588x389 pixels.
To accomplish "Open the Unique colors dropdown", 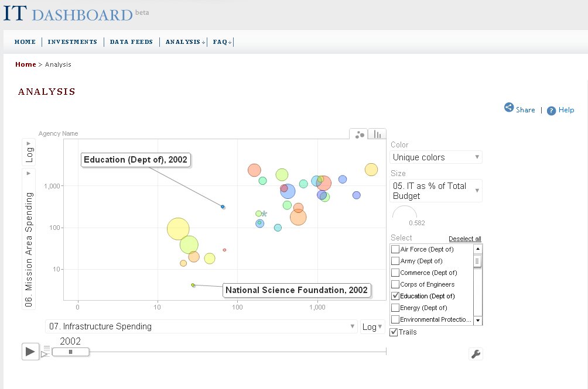I will [x=436, y=157].
